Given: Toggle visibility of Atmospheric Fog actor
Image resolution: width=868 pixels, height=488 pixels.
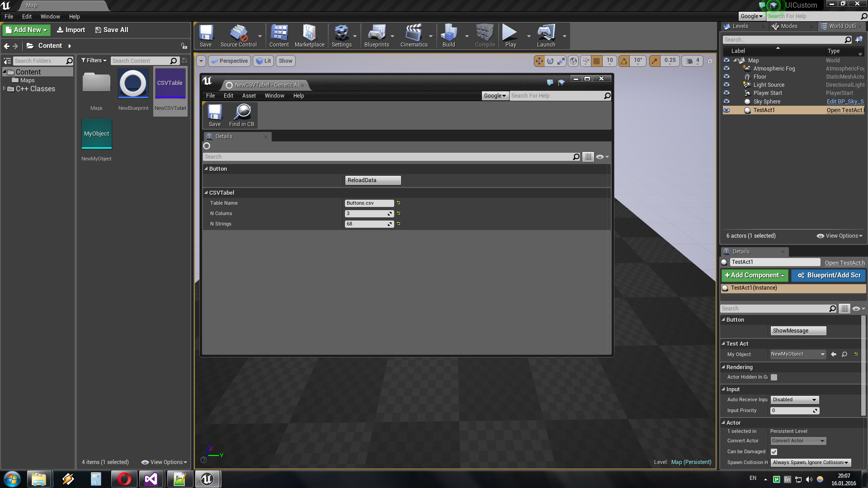Looking at the screenshot, I should 726,69.
